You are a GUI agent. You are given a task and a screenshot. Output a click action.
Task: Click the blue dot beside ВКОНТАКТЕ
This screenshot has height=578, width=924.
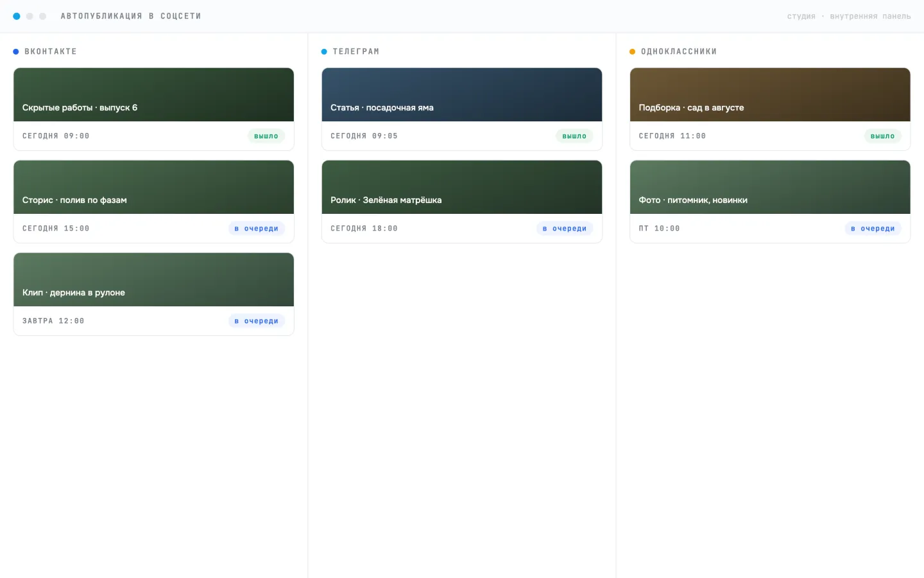coord(16,51)
